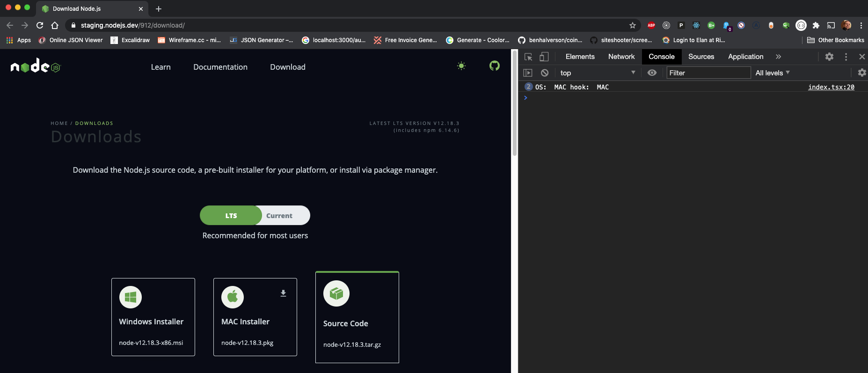Select the 'Download Node.js' browser tab

point(92,8)
